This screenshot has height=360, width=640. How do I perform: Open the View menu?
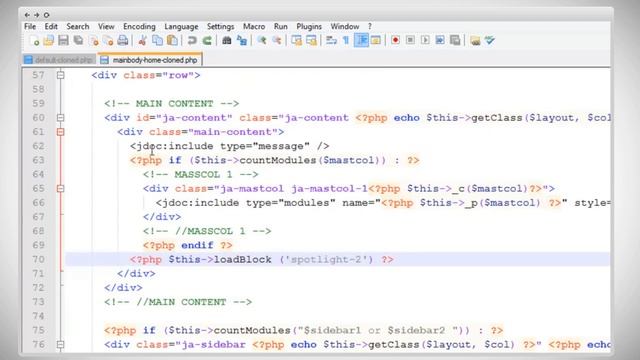point(106,27)
